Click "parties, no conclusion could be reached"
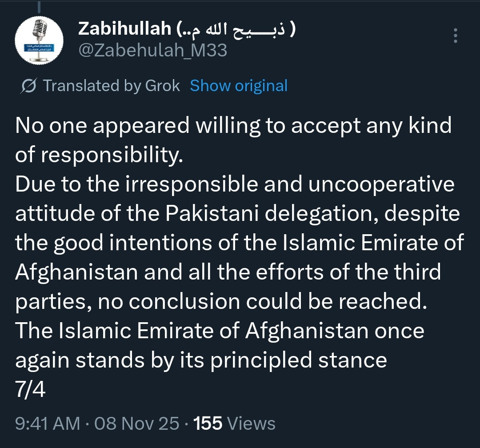The image size is (480, 448). point(221,302)
